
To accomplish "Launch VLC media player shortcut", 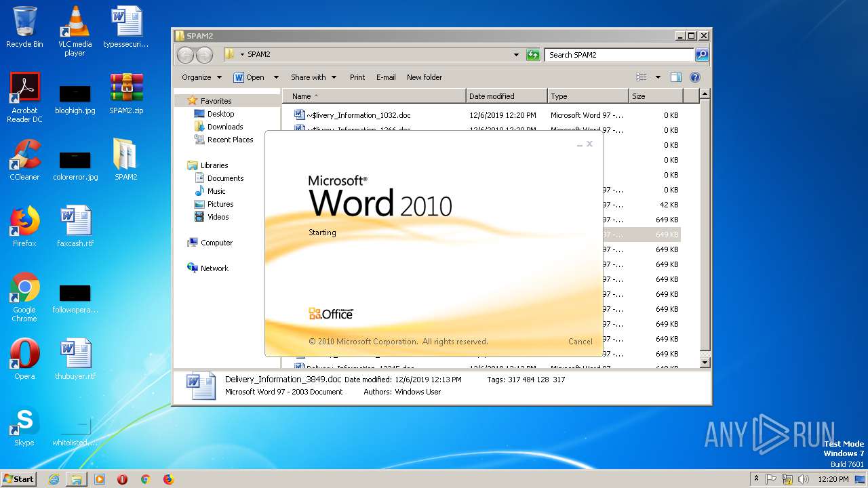I will [75, 31].
